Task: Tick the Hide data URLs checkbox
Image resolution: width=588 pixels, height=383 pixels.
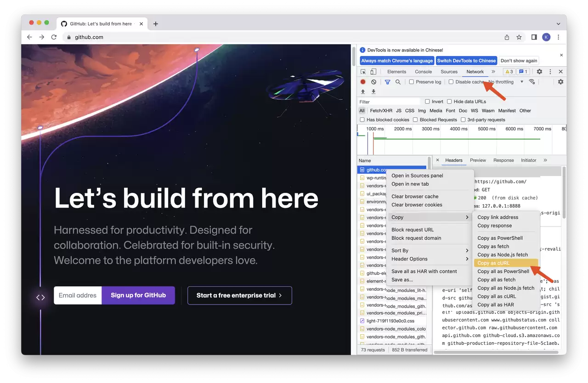Action: click(448, 101)
